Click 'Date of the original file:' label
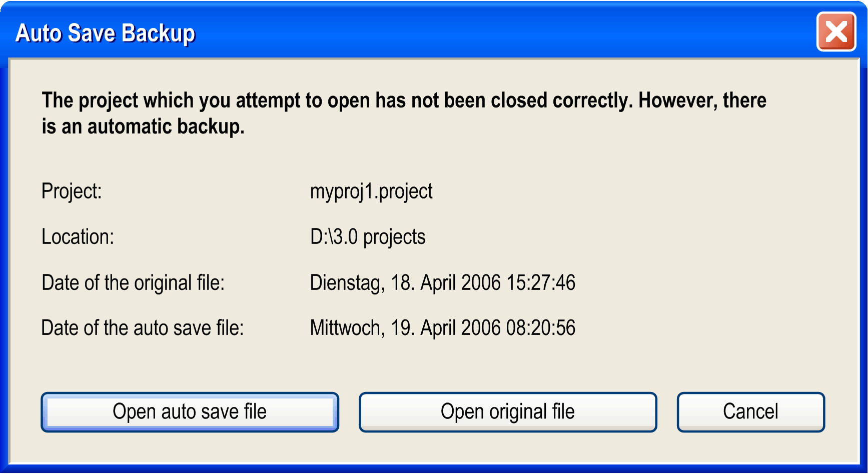This screenshot has width=868, height=474. coord(133,283)
